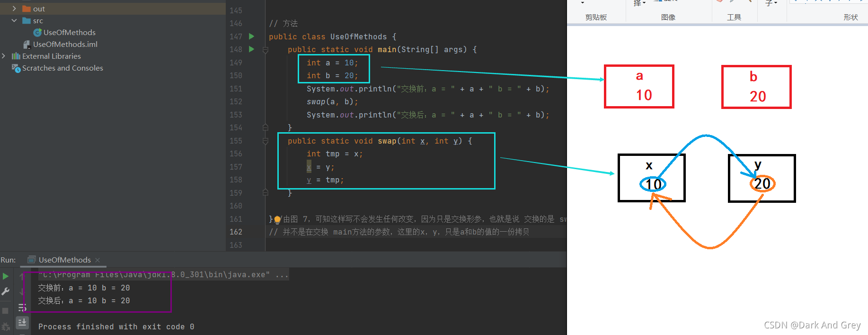Click 'int b = 20;' code line

332,75
